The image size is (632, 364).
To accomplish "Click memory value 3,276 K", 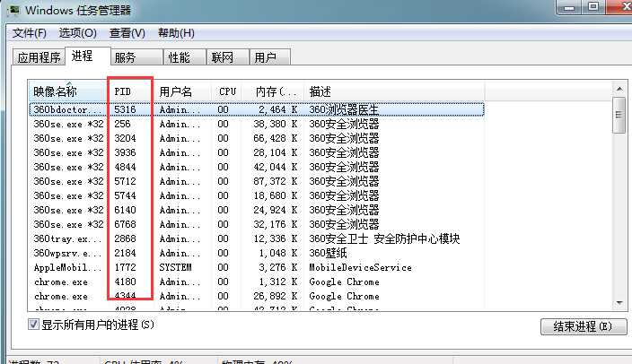I will pyautogui.click(x=278, y=267).
